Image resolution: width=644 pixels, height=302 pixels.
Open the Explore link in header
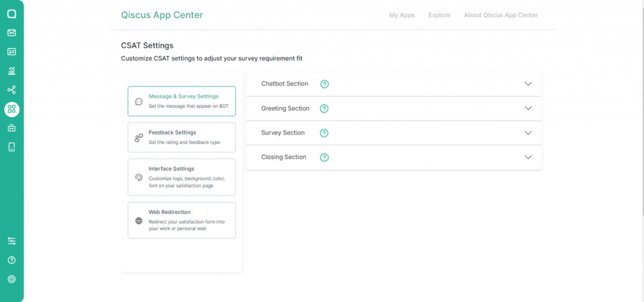tap(439, 15)
